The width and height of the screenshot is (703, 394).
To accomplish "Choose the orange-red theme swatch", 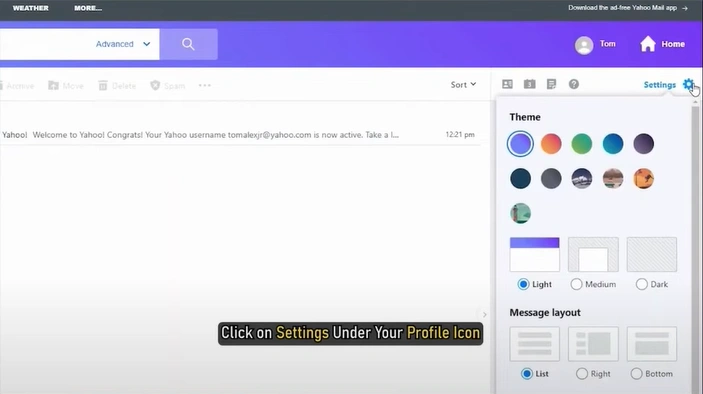I will [x=551, y=144].
